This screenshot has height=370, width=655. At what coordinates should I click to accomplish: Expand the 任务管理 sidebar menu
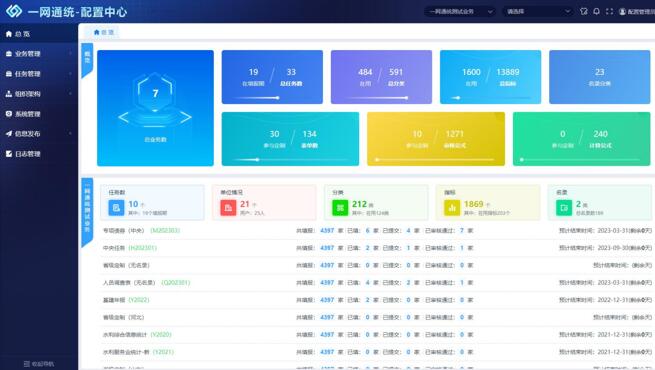[x=39, y=73]
